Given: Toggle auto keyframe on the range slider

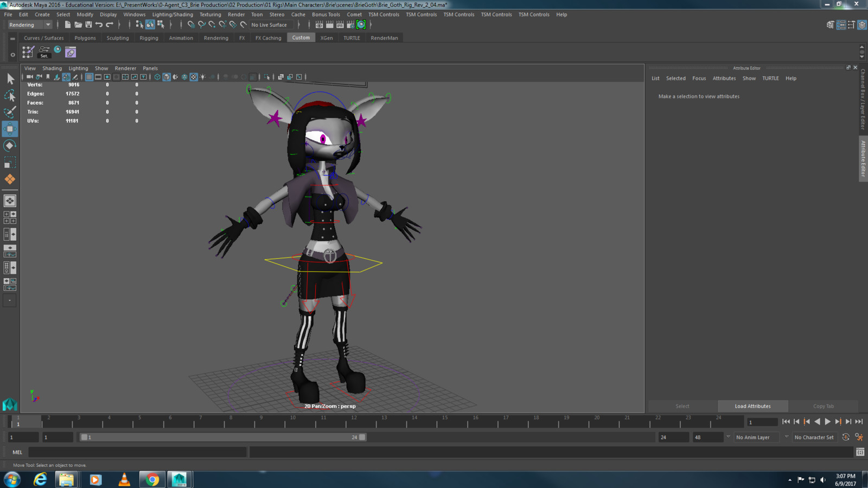Looking at the screenshot, I should 846,437.
